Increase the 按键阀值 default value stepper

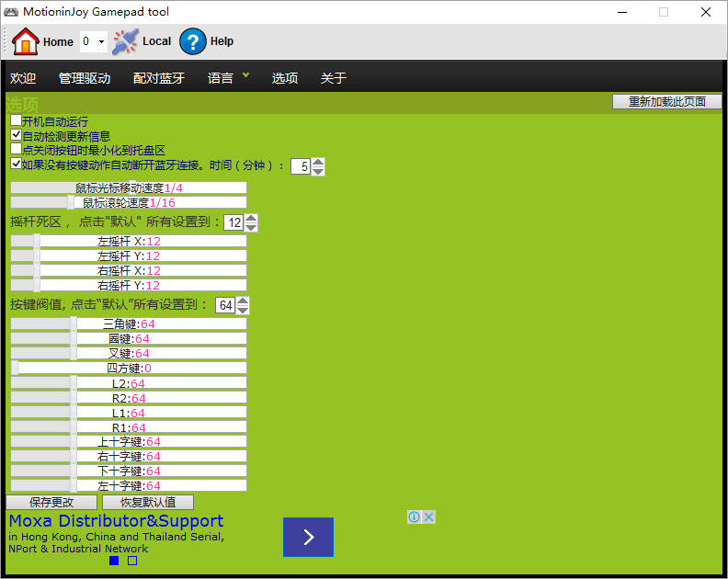point(243,301)
